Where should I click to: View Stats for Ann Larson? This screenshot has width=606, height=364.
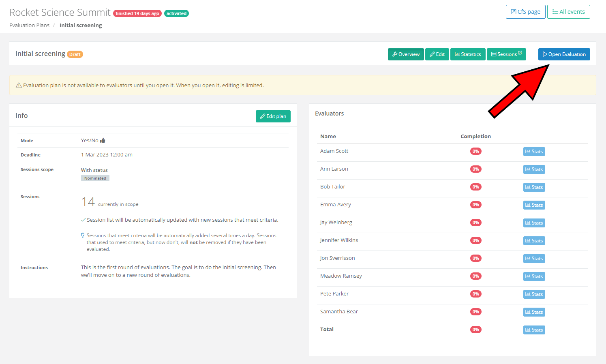tap(534, 169)
